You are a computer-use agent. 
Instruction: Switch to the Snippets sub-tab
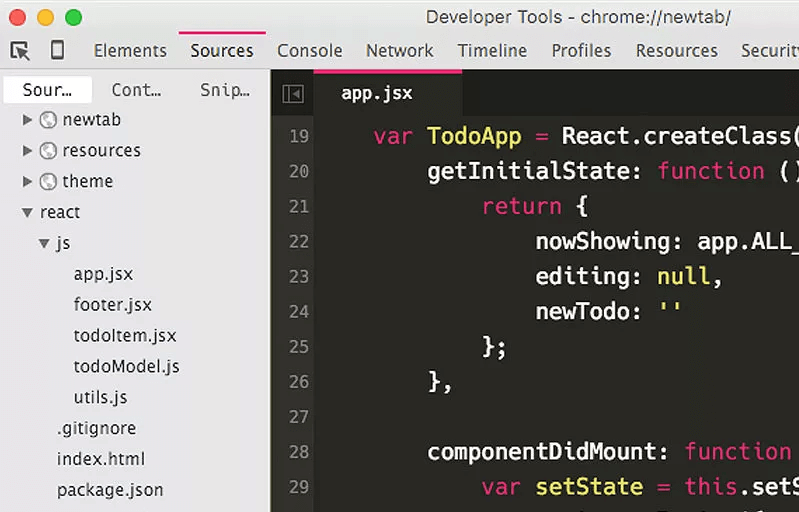click(225, 90)
